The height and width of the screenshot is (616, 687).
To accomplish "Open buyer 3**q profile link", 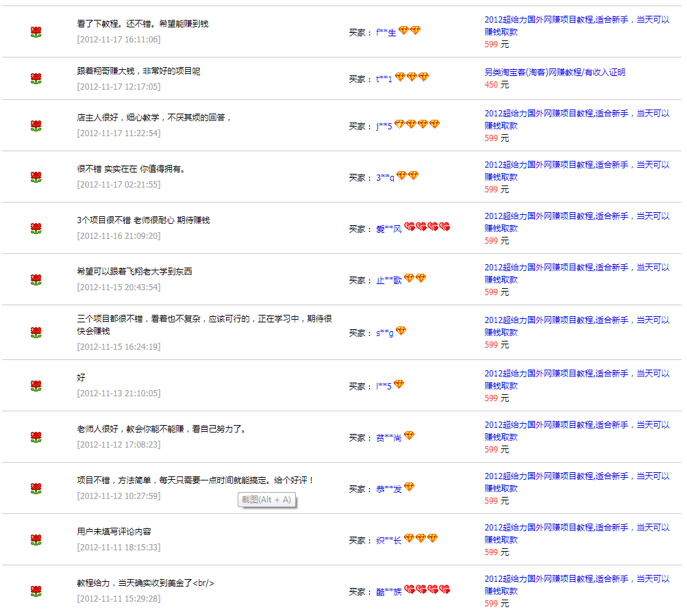I will click(385, 178).
